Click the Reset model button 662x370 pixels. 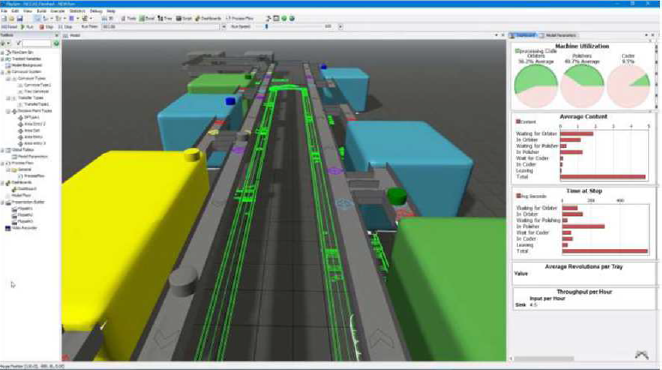[9, 27]
